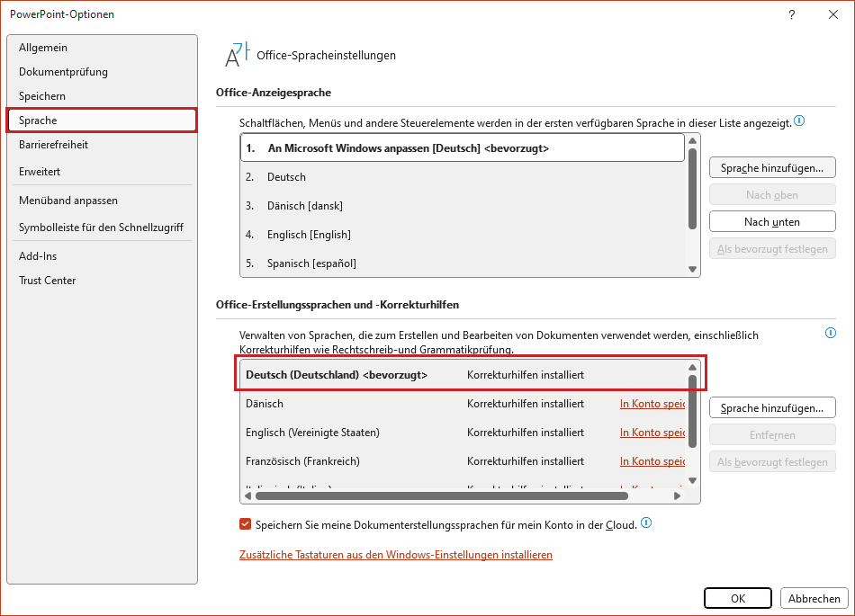Click In Konto speichern link for Englisch
This screenshot has height=616, width=855.
coord(652,433)
